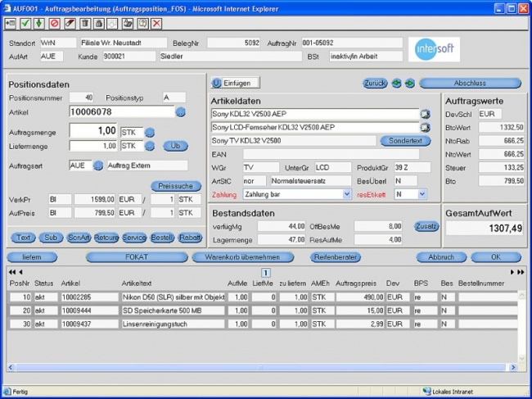Click the Rabatt button

click(x=190, y=238)
